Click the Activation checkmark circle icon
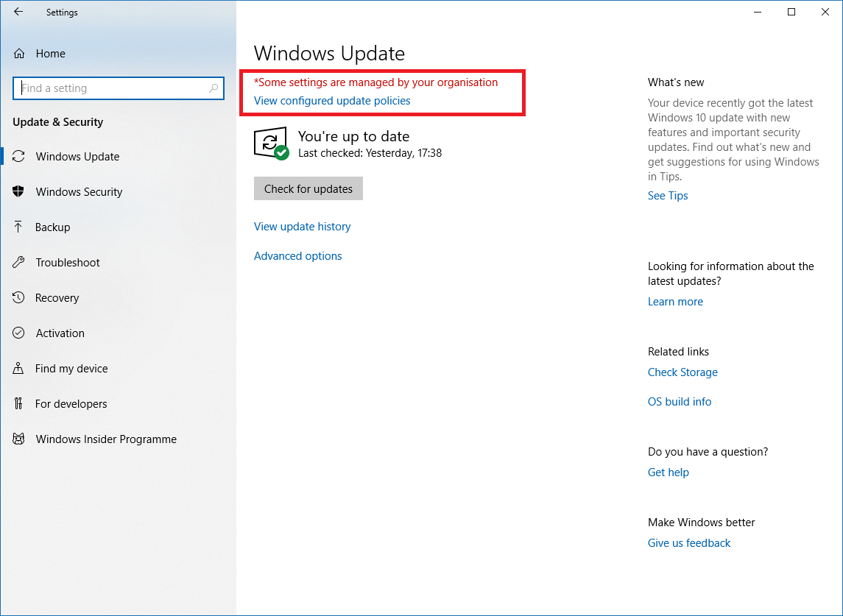The width and height of the screenshot is (843, 616). click(18, 333)
